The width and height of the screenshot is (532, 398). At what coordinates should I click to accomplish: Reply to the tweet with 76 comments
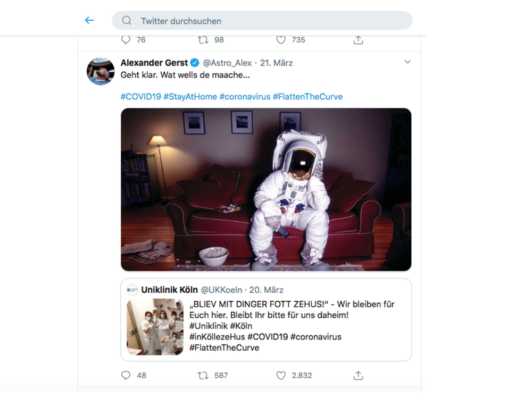(126, 40)
